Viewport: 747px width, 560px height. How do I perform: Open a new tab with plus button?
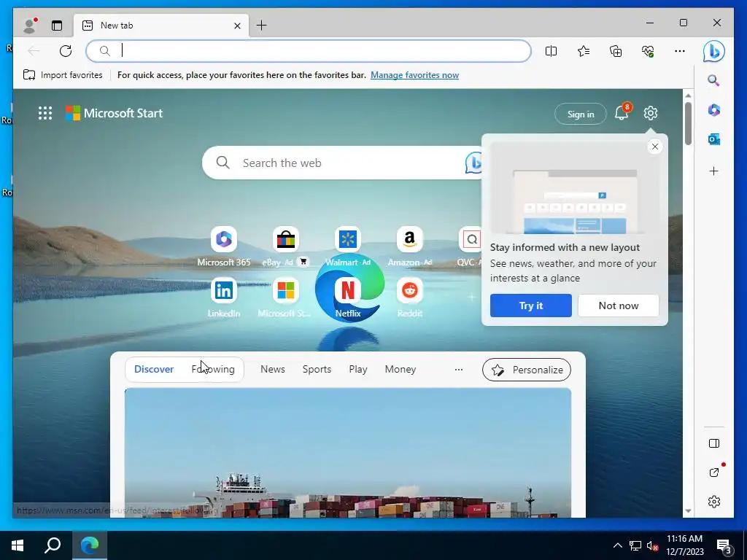tap(262, 26)
